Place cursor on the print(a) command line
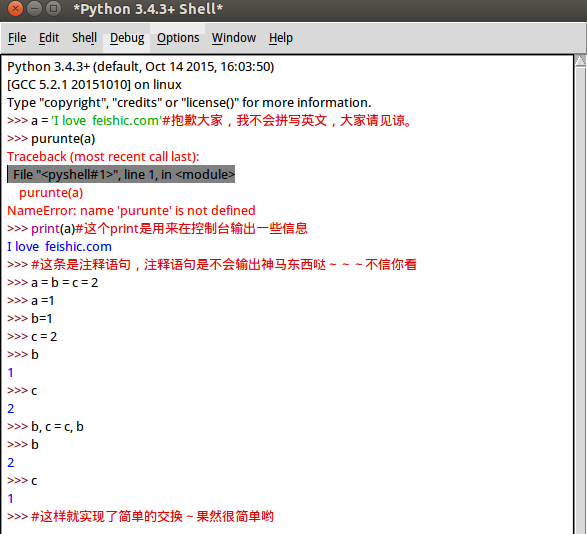 pyautogui.click(x=157, y=228)
